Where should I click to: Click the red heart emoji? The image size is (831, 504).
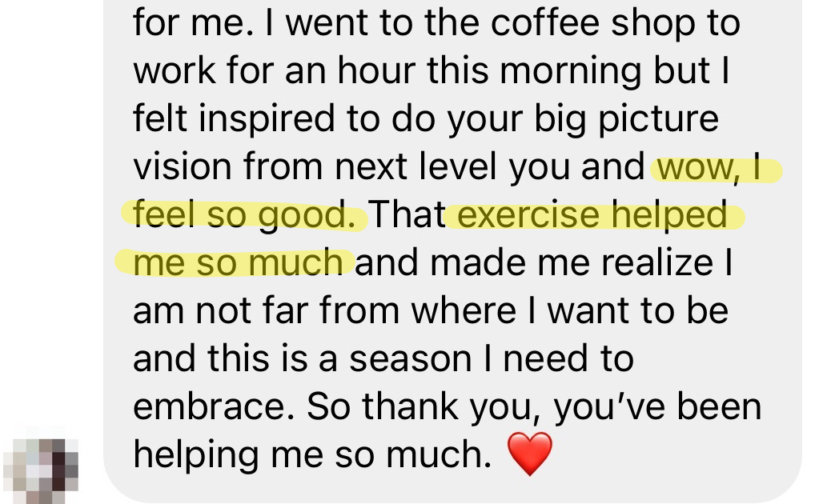coord(529,454)
